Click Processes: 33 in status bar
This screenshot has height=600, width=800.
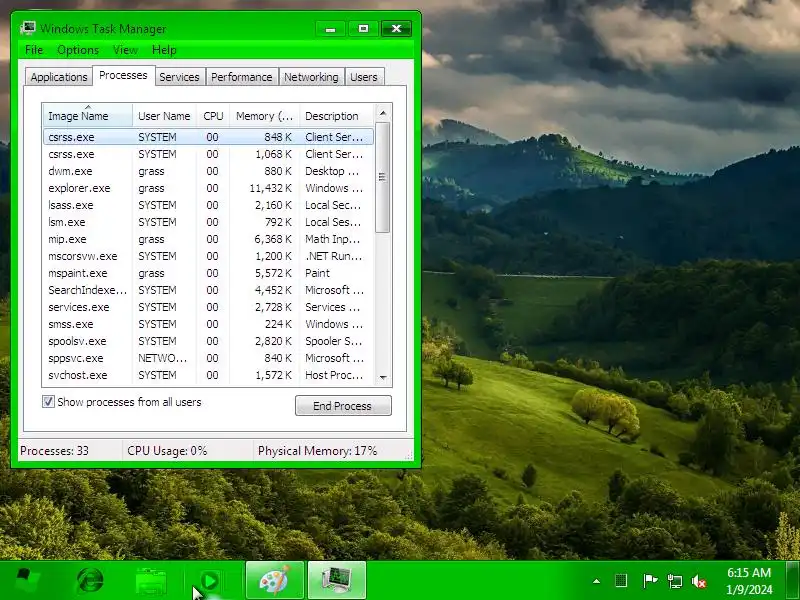coord(54,451)
